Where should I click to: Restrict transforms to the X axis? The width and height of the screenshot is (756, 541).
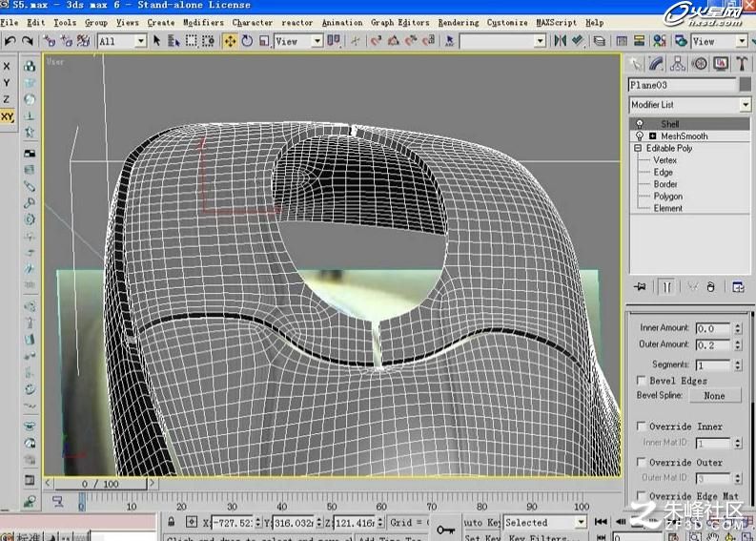7,66
